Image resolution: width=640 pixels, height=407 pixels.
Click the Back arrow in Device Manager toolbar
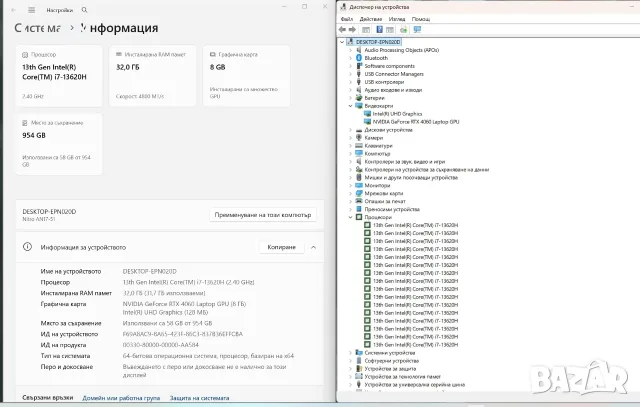pyautogui.click(x=342, y=29)
